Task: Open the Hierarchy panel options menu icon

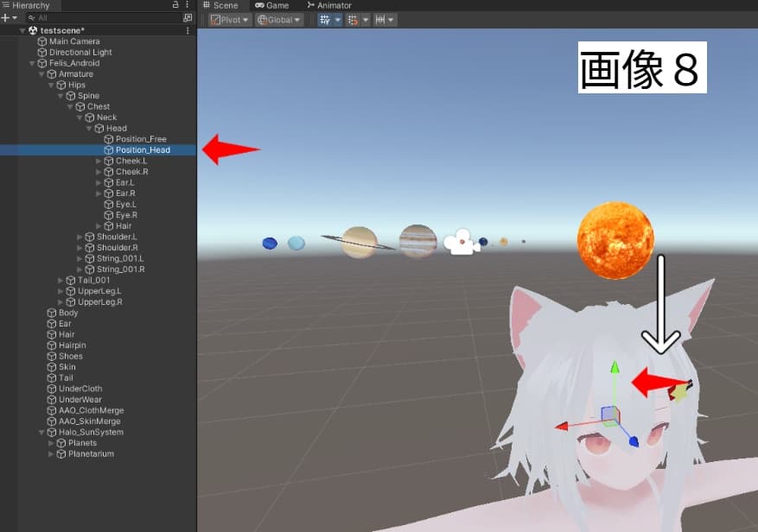Action: [188, 5]
